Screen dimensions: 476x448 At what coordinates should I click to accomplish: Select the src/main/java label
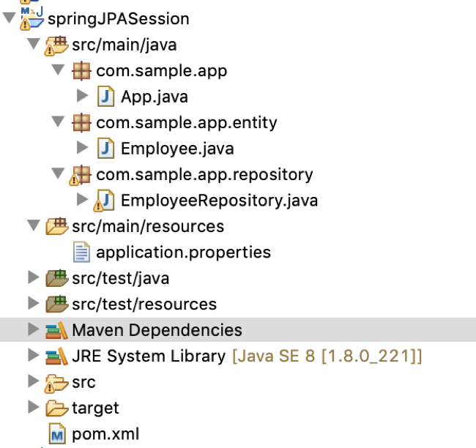pos(124,45)
